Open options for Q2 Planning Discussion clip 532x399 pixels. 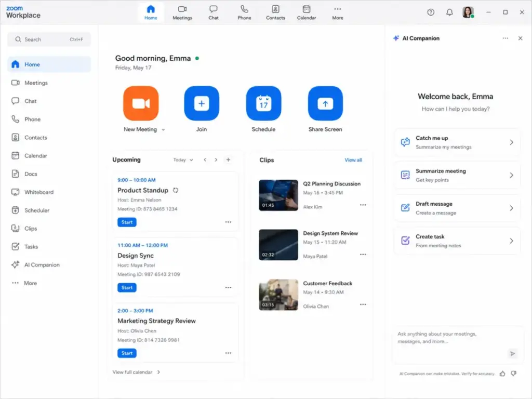tap(363, 205)
